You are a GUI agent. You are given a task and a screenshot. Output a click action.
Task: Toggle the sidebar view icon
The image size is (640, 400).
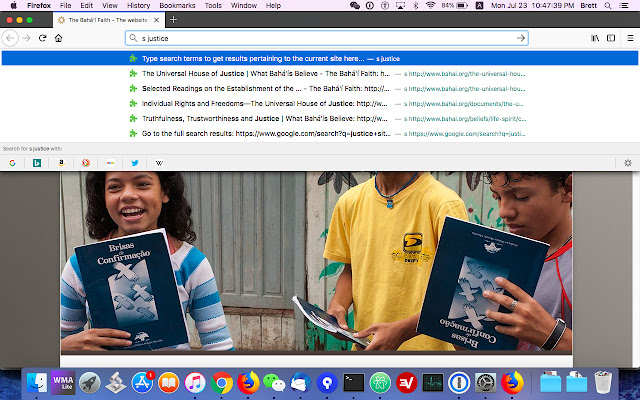pyautogui.click(x=611, y=38)
